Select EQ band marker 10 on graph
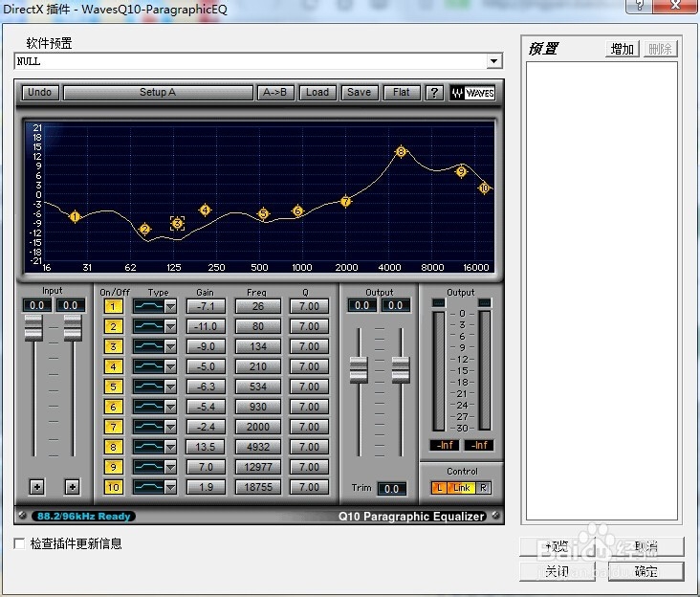Image resolution: width=700 pixels, height=597 pixels. pyautogui.click(x=484, y=188)
